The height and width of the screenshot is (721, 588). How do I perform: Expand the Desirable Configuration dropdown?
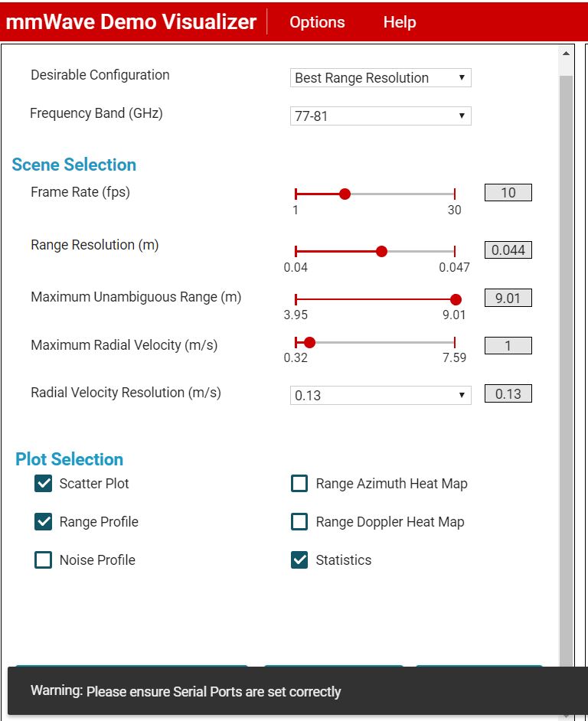381,78
